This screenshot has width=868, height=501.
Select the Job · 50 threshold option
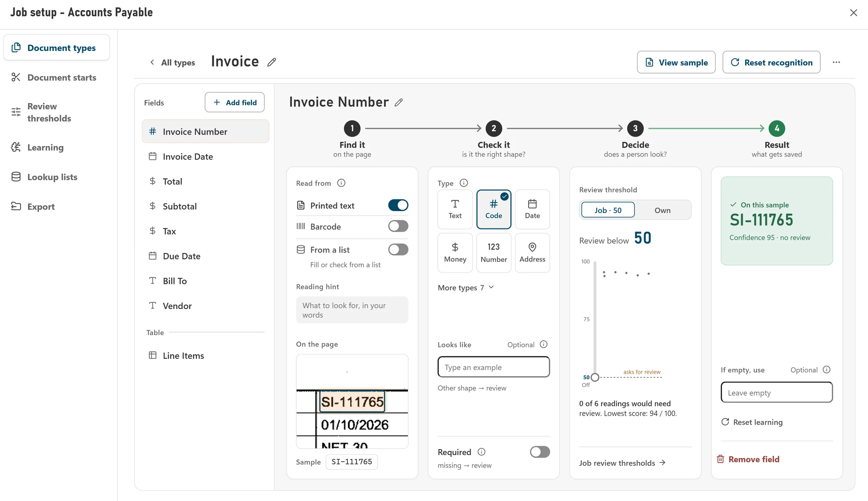click(x=608, y=210)
